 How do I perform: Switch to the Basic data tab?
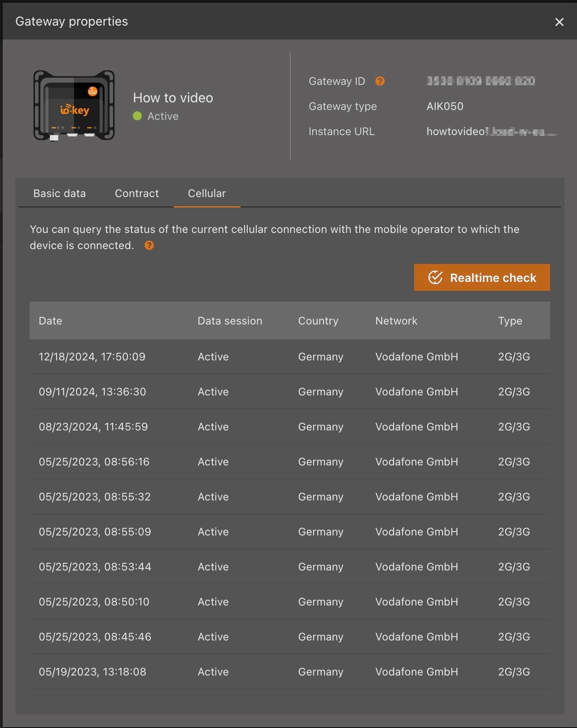coord(59,193)
